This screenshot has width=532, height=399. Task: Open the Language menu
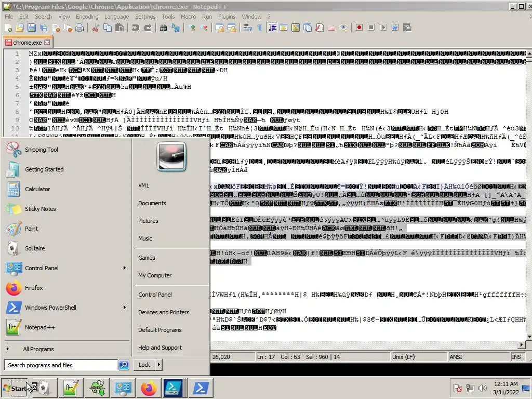(x=116, y=17)
